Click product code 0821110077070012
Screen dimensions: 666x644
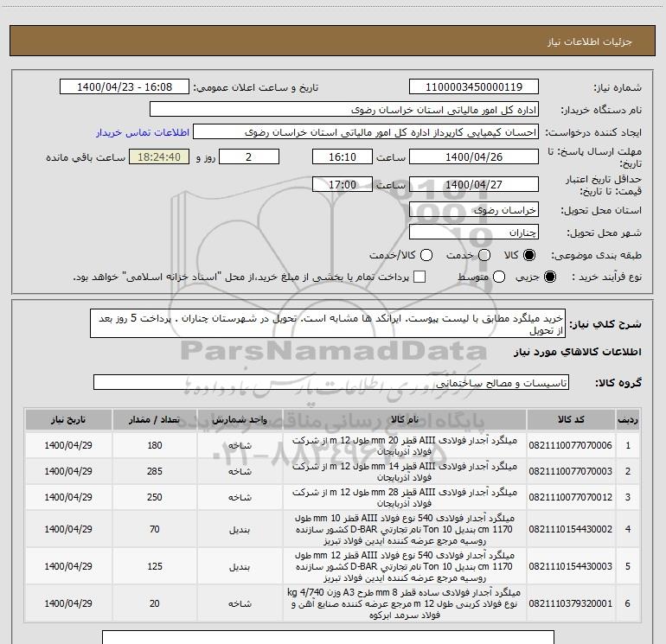pyautogui.click(x=571, y=497)
